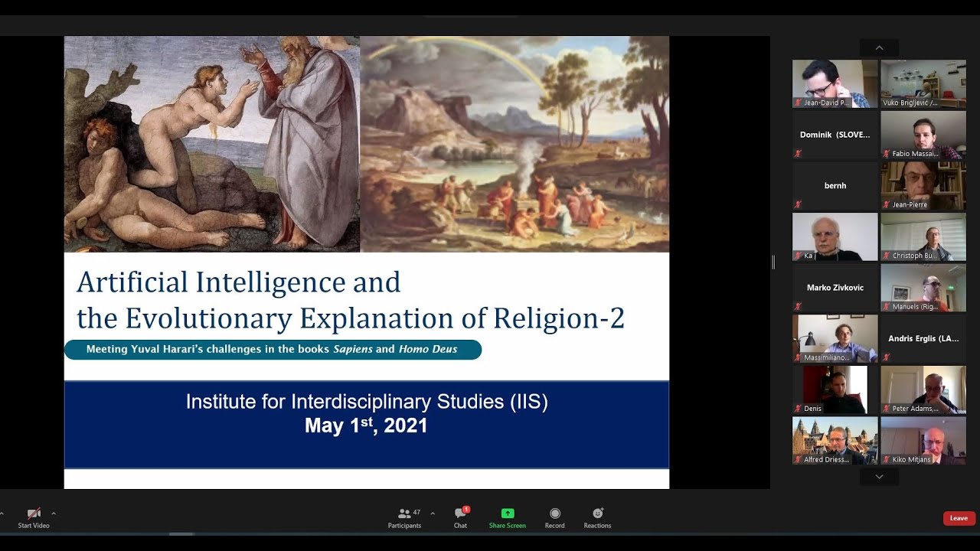Click the muted mic icon on Jean-Pierre's tile

coord(886,204)
